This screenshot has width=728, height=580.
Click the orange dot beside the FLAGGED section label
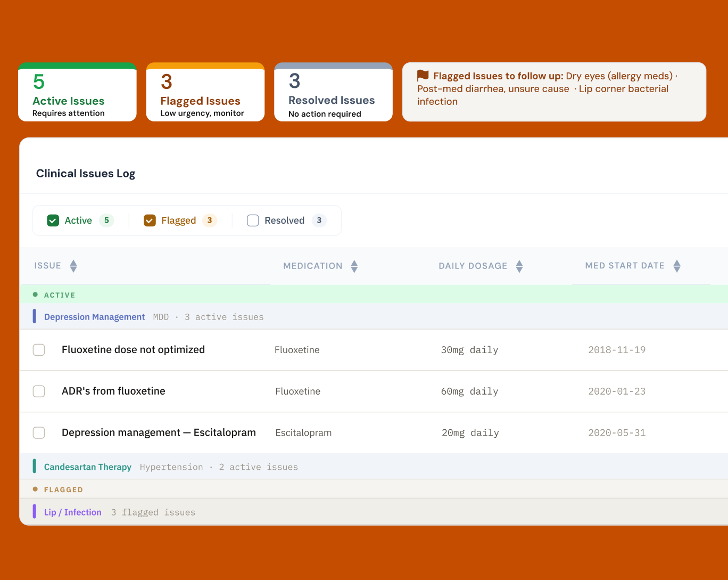(35, 489)
